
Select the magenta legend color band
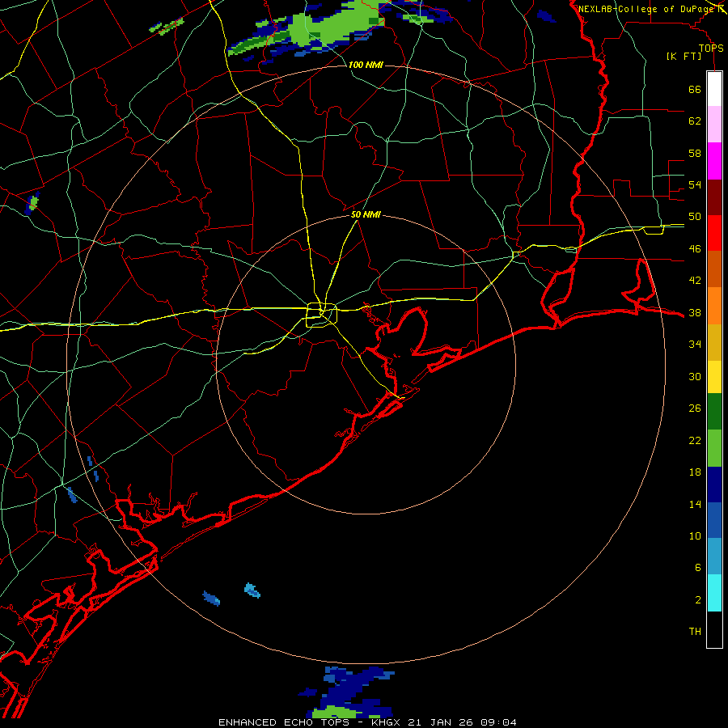pos(714,161)
